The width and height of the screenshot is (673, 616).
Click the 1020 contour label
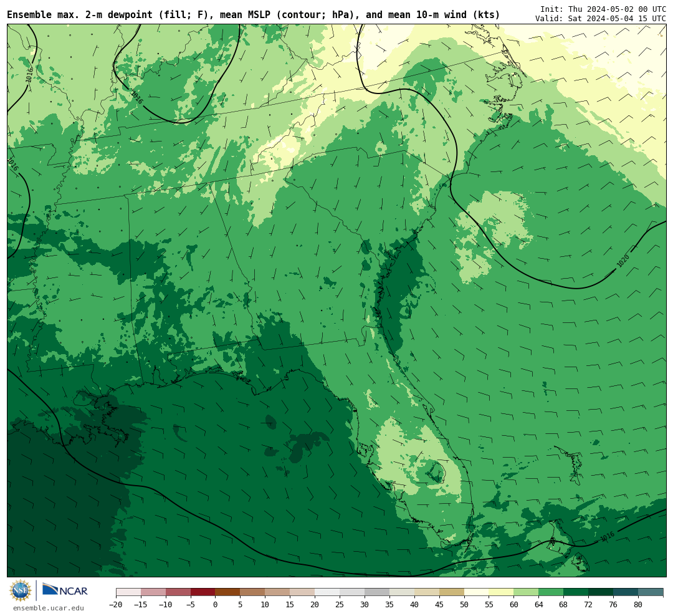coord(623,261)
